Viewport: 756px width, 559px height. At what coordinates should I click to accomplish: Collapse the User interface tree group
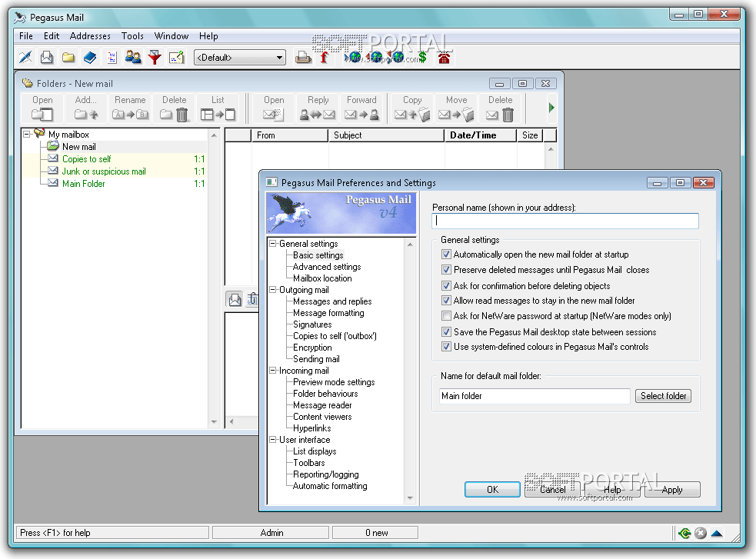[x=273, y=440]
